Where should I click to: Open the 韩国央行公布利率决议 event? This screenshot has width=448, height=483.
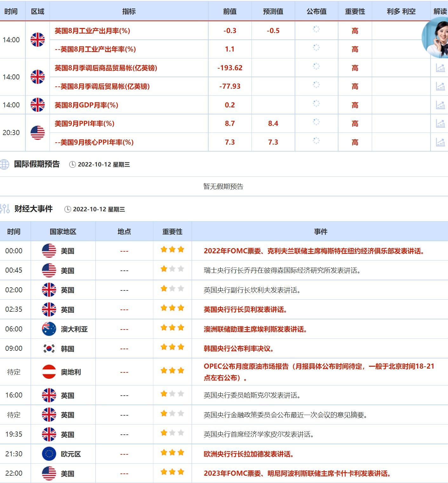tap(239, 349)
